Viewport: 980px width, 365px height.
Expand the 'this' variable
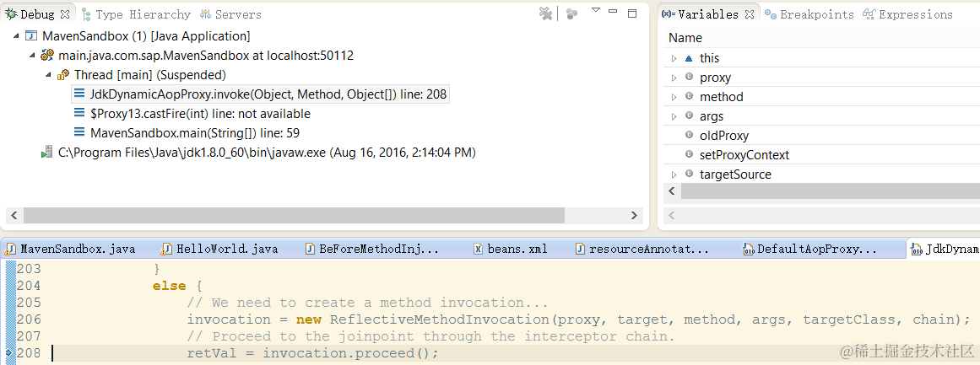point(674,58)
